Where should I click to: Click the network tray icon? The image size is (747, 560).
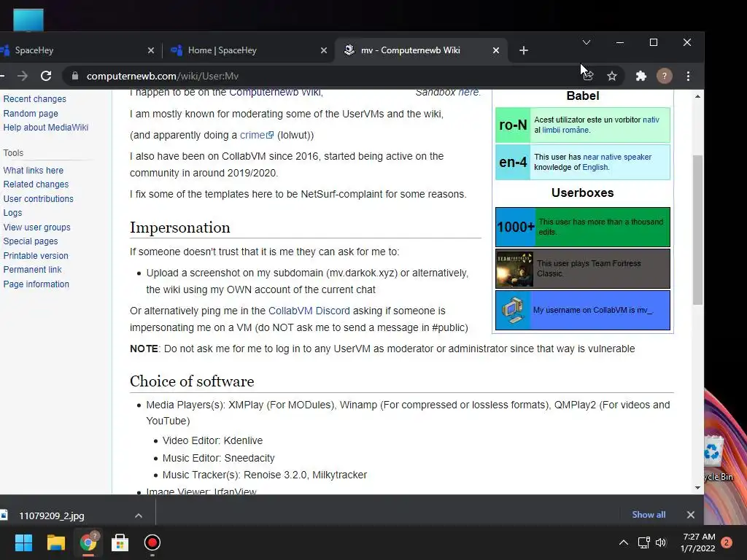coord(643,542)
